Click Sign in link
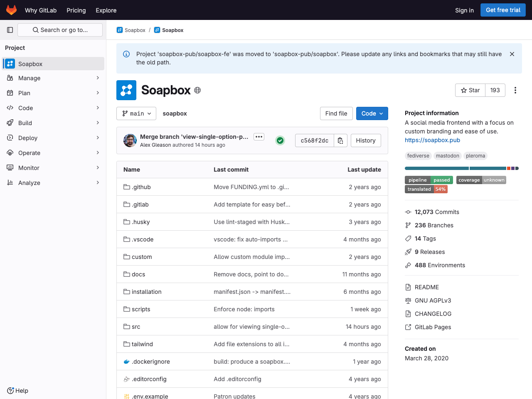 click(x=464, y=10)
